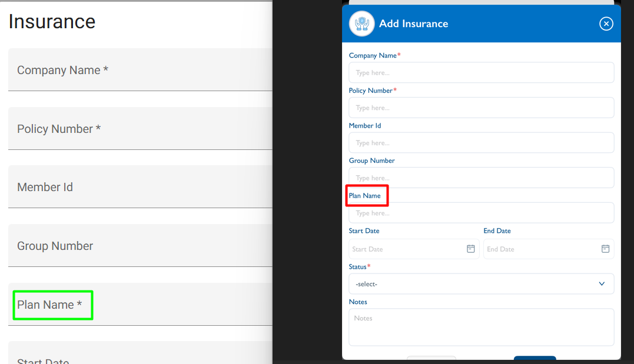
Task: Select Company Name * field in left form
Action: point(140,70)
